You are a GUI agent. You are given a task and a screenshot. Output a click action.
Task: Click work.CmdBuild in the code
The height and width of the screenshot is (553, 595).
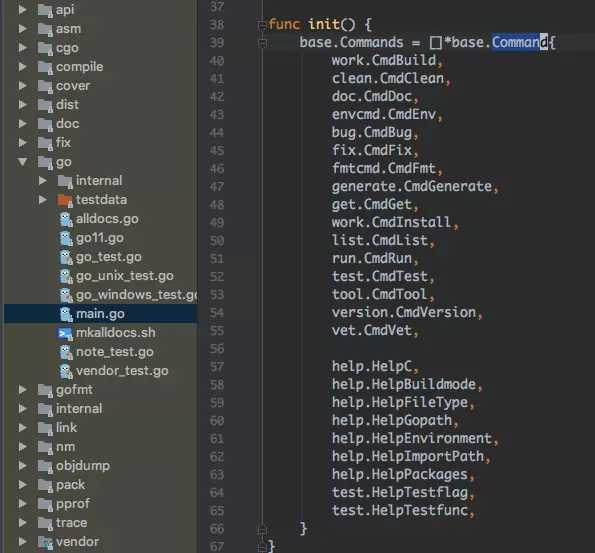click(384, 60)
